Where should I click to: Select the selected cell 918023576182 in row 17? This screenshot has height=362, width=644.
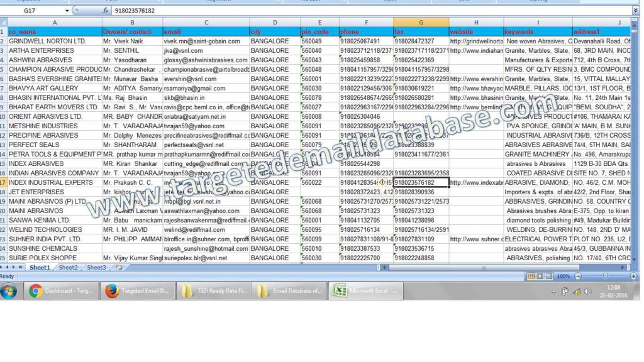point(421,183)
